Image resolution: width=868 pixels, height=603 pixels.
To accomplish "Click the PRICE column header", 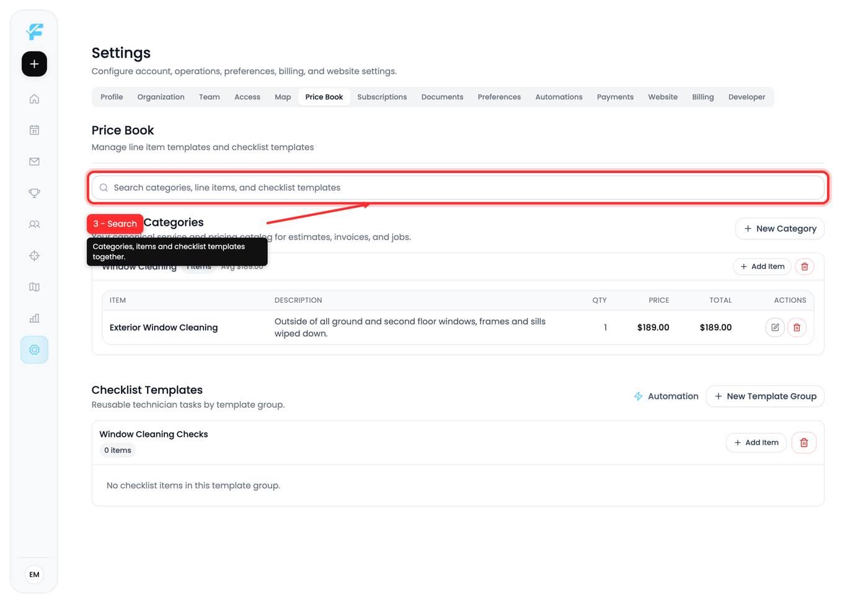I will (x=658, y=300).
